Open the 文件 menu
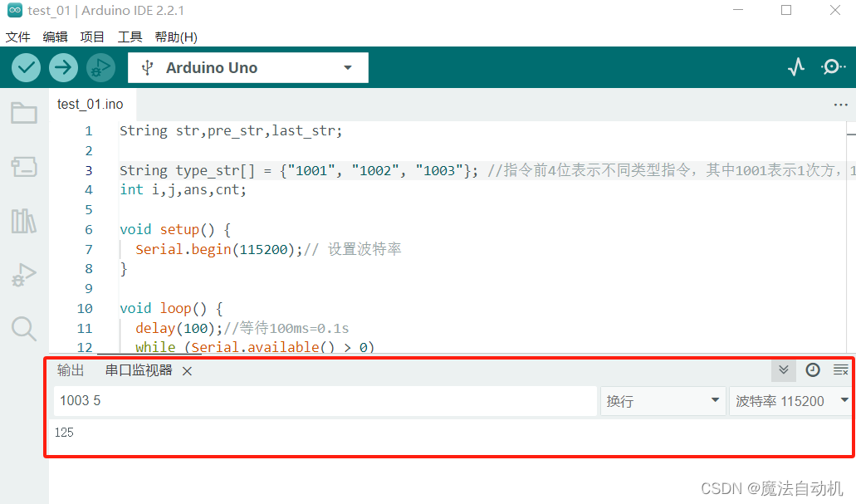The width and height of the screenshot is (856, 504). click(18, 37)
